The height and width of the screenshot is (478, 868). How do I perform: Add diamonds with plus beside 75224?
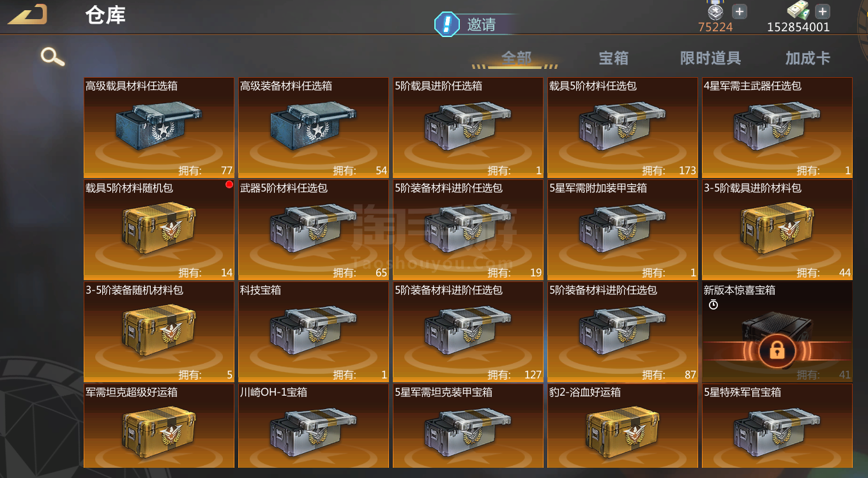739,11
